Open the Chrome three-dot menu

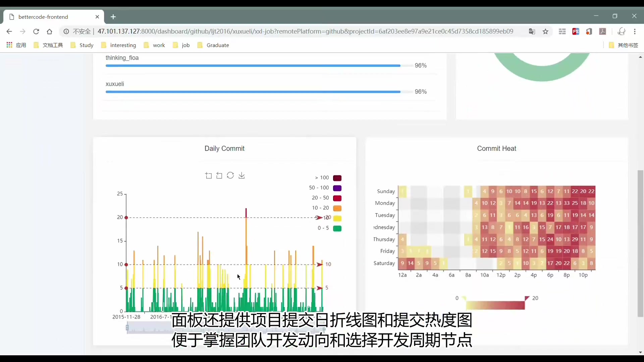(x=635, y=32)
